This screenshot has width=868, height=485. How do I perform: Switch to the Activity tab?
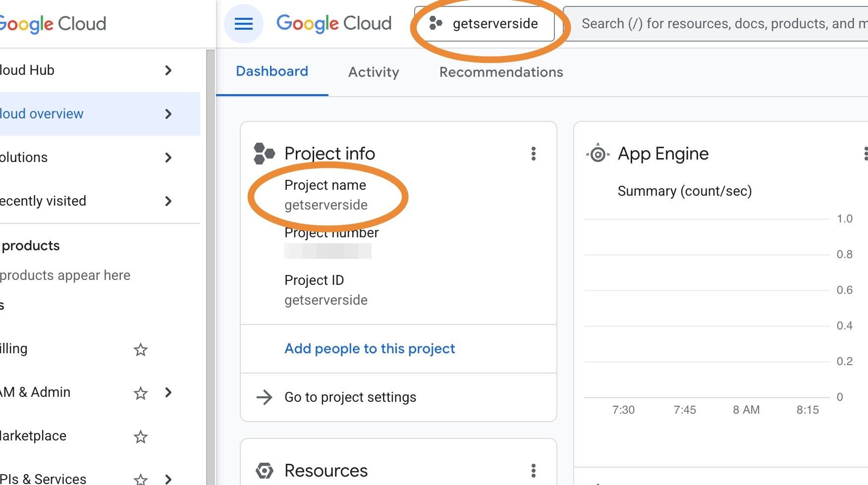pos(374,72)
